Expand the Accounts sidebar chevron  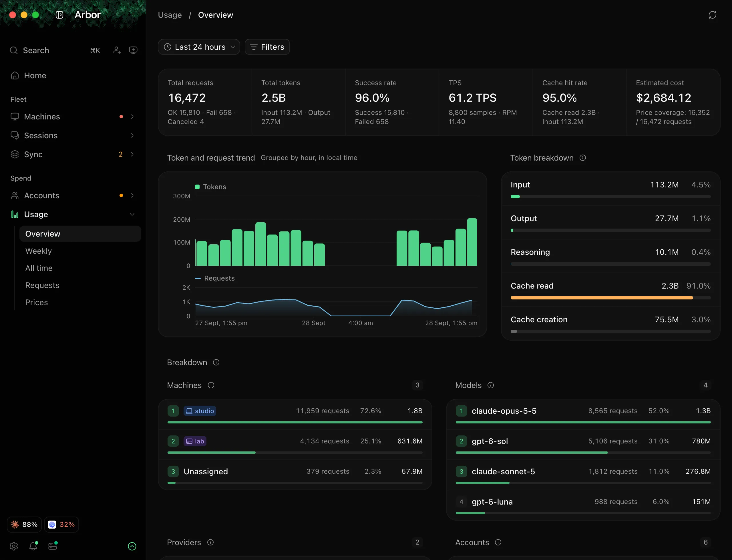pyautogui.click(x=132, y=196)
